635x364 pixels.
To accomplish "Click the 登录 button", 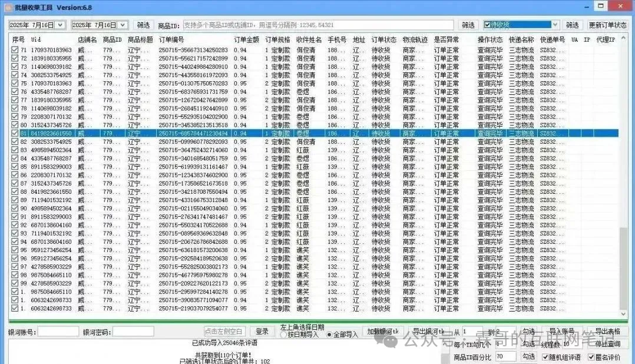I will pos(262,332).
